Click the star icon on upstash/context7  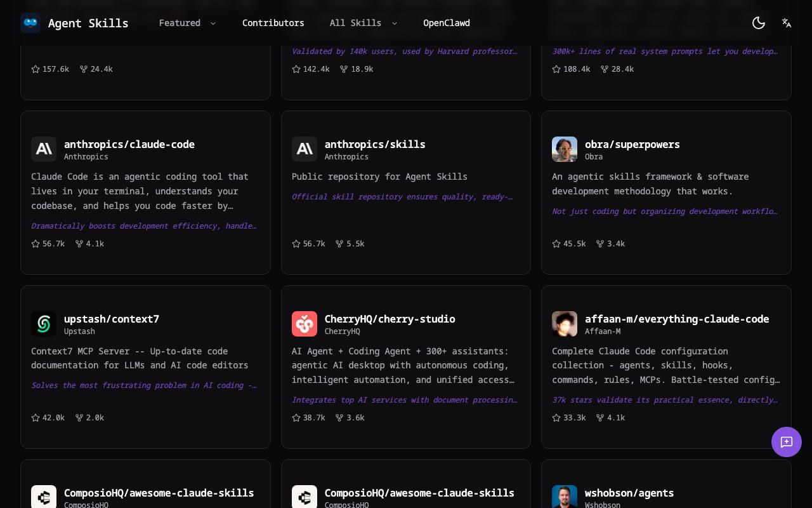[36, 418]
